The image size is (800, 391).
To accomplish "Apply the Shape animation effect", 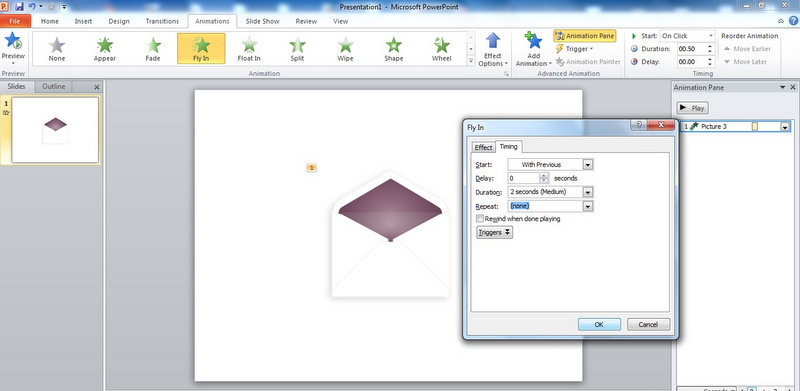I will 393,49.
